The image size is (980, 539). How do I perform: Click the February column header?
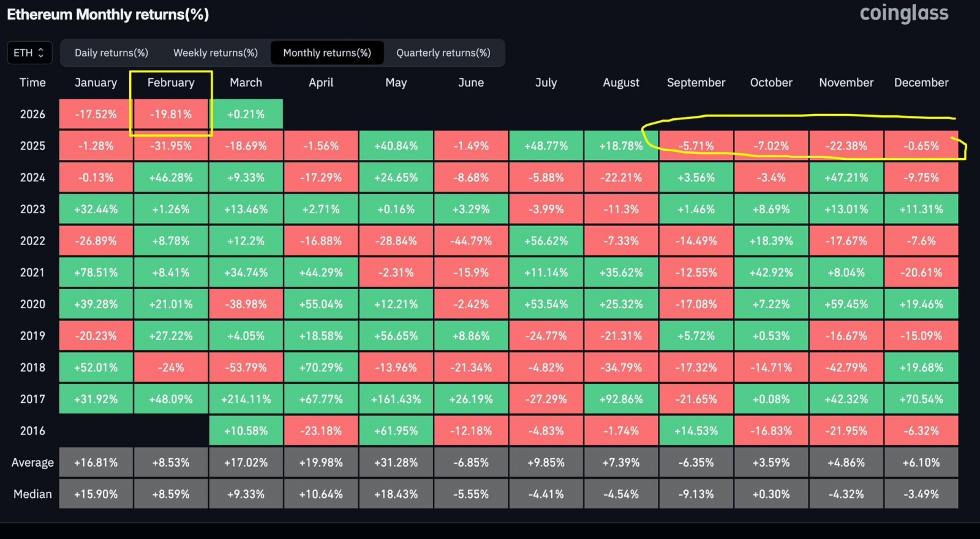(171, 83)
